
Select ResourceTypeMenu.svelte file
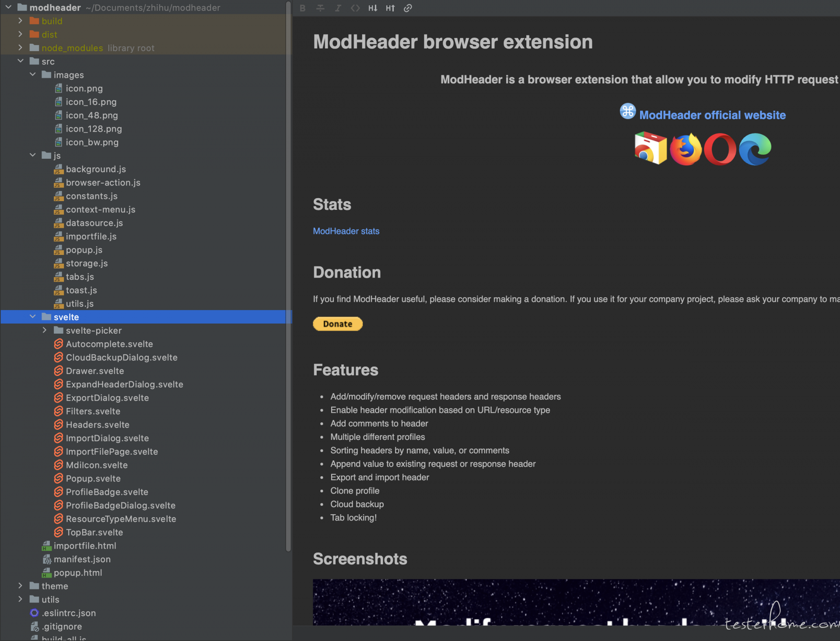click(x=115, y=519)
